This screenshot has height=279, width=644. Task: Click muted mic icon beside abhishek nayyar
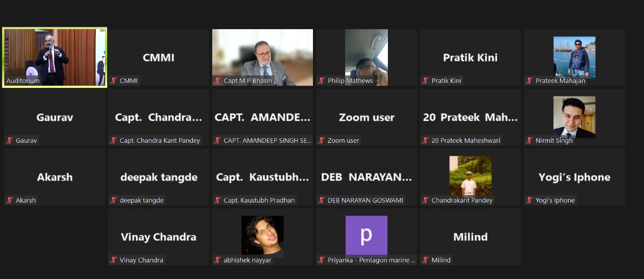point(218,260)
